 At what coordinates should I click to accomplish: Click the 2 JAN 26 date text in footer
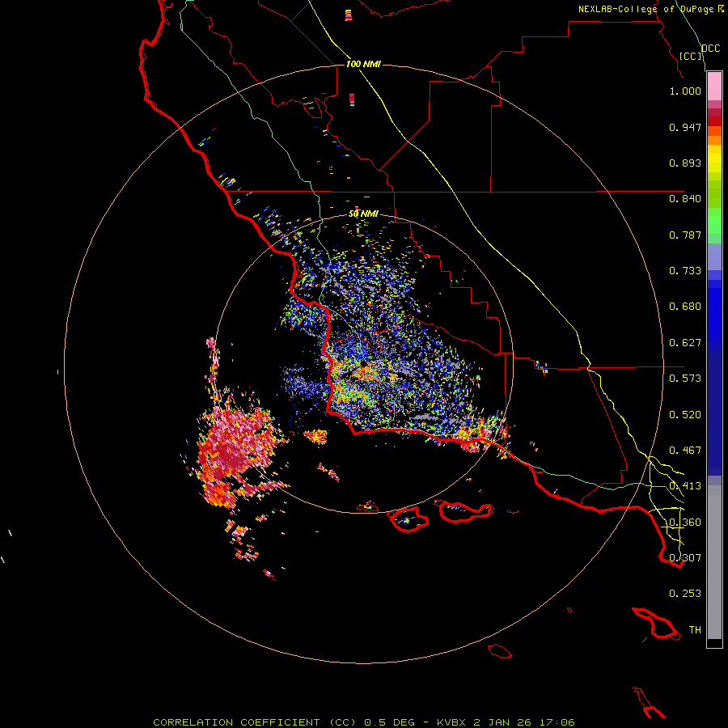[502, 722]
